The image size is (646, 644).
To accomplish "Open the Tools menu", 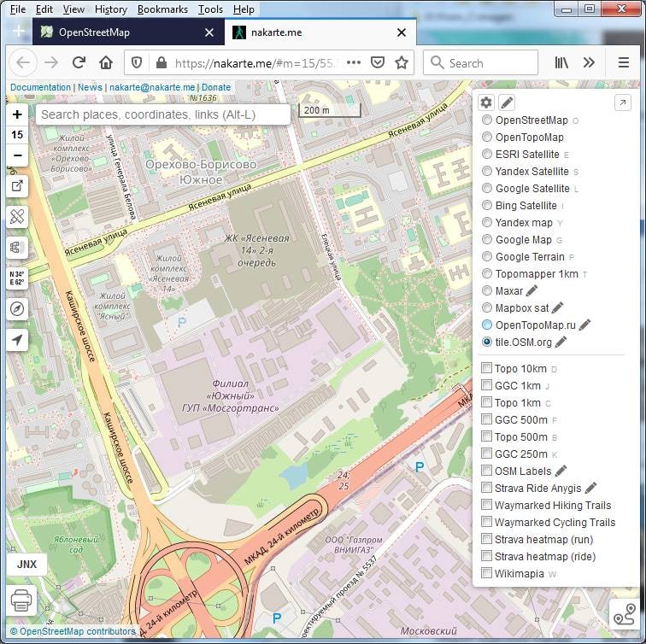I will [x=210, y=9].
